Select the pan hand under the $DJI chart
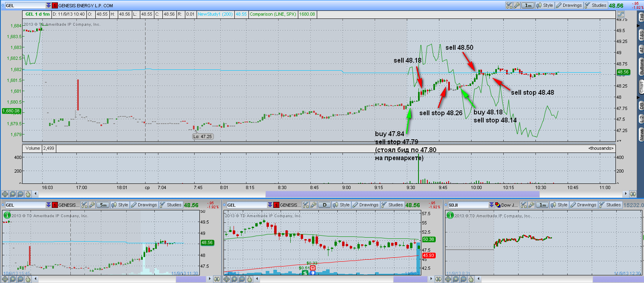Screen dimensions: 644x283 click(x=471, y=279)
